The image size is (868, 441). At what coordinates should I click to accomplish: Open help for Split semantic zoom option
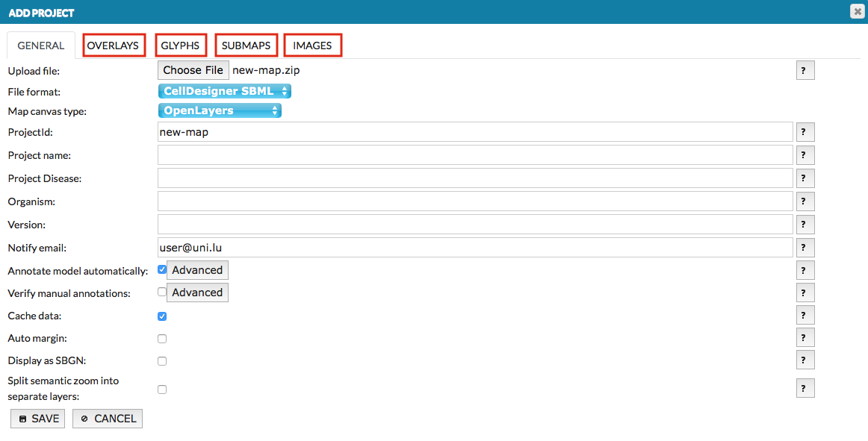tap(805, 388)
